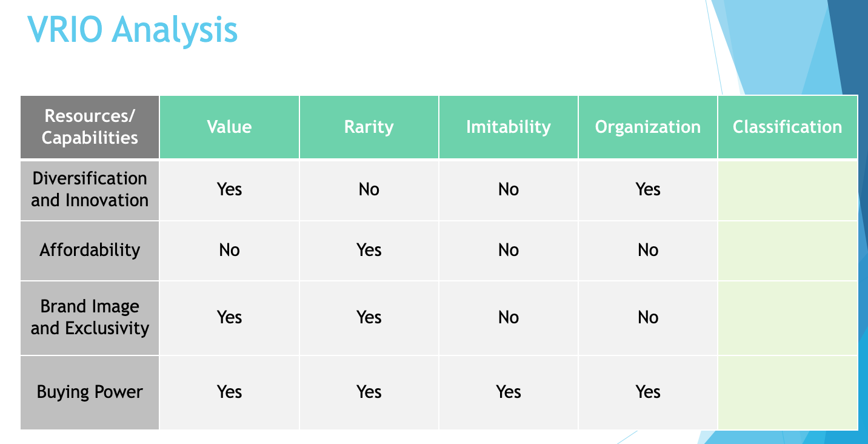Select the Imitability column header
Image resolution: width=868 pixels, height=444 pixels.
click(509, 127)
